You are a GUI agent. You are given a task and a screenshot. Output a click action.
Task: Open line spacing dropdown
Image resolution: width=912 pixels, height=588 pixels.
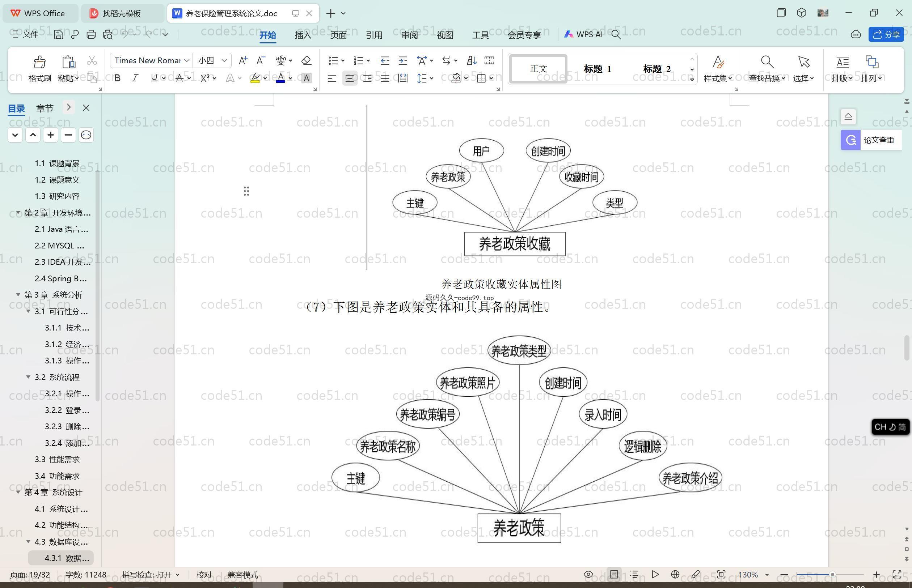(431, 78)
